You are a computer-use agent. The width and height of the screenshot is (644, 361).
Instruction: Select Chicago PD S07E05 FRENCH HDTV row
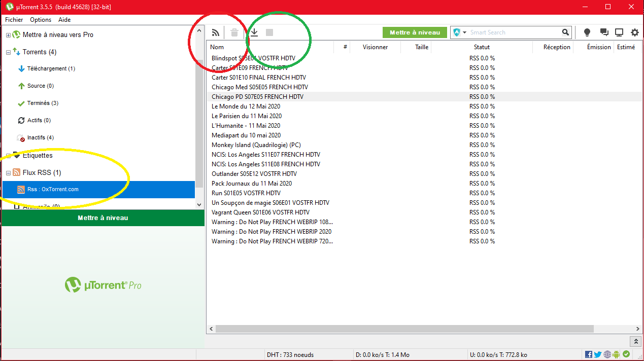click(424, 97)
